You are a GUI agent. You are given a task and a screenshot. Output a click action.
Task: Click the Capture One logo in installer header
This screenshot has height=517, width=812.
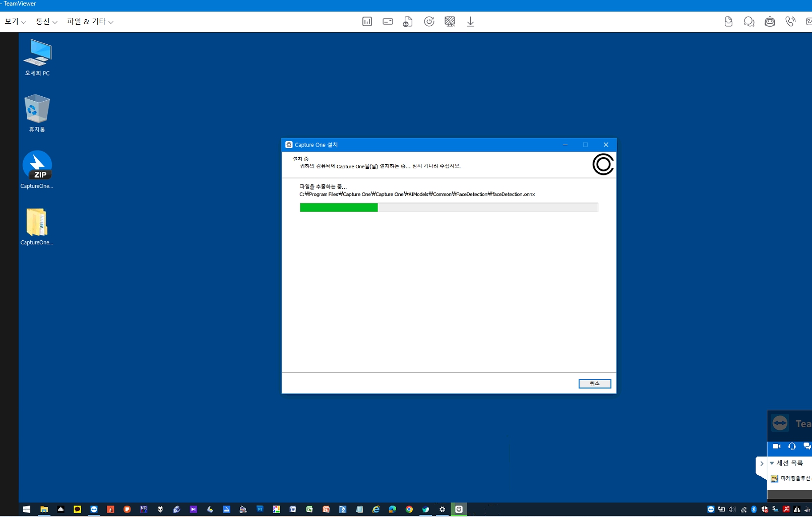click(x=603, y=164)
